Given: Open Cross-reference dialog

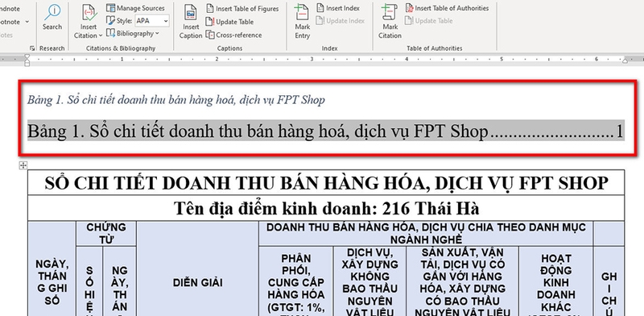Looking at the screenshot, I should [x=233, y=35].
